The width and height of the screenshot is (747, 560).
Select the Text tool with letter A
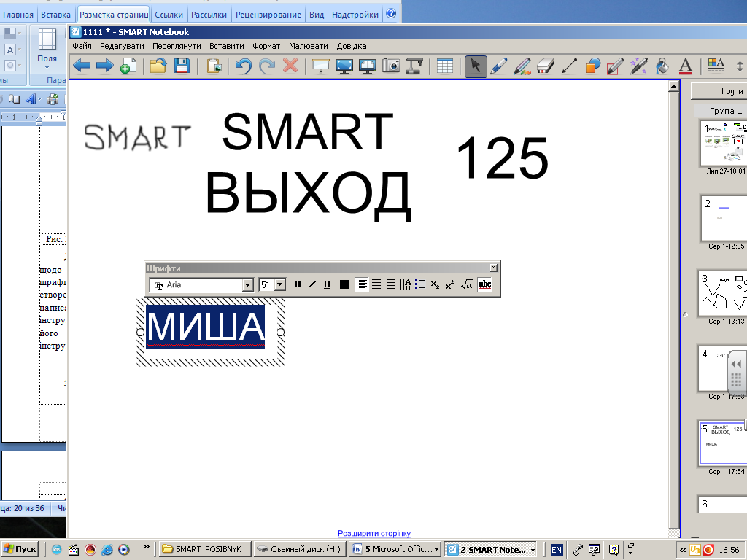click(x=686, y=66)
